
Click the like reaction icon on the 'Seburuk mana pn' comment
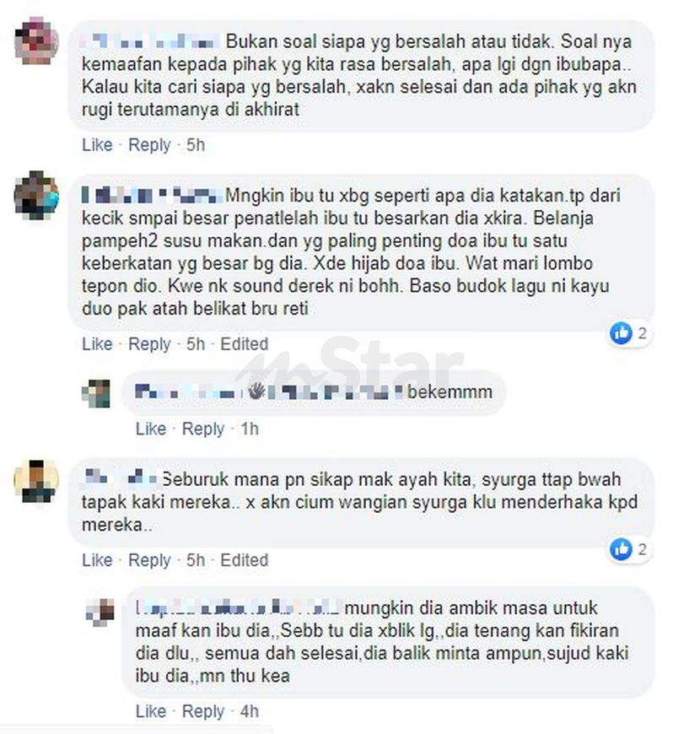click(622, 549)
